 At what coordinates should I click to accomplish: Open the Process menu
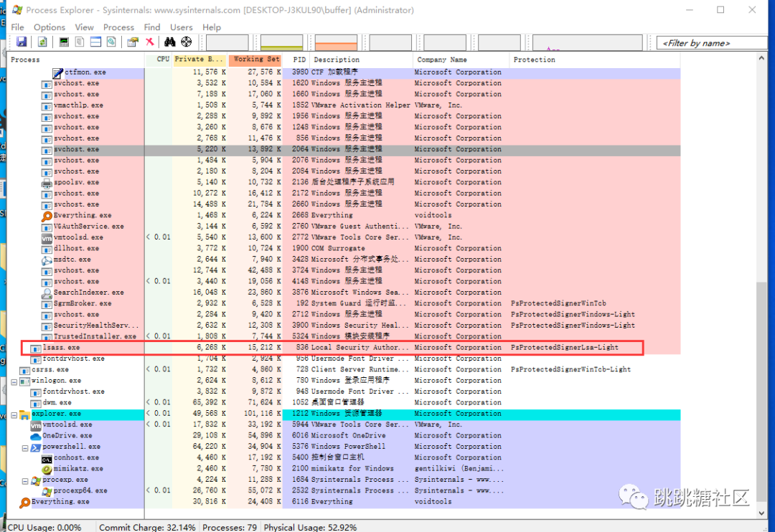pos(118,27)
